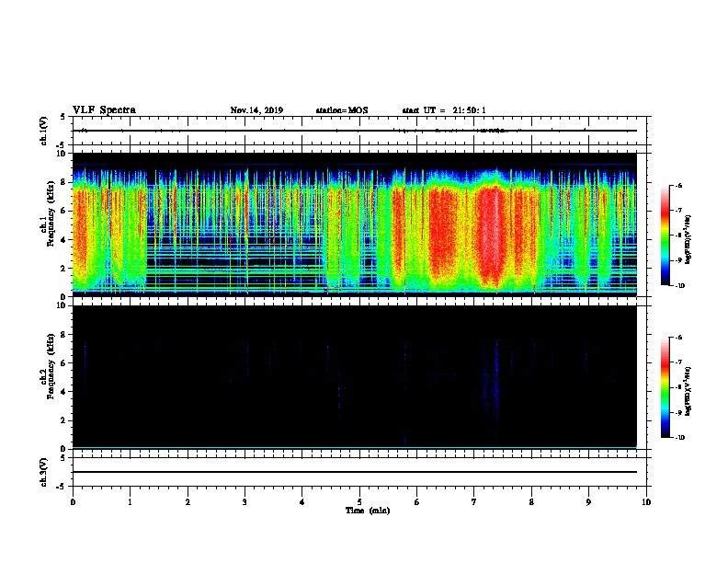Click the "-10" tick on the ch.1 colorbar
Image resolution: width=728 pixels, height=563 pixels.
(679, 286)
